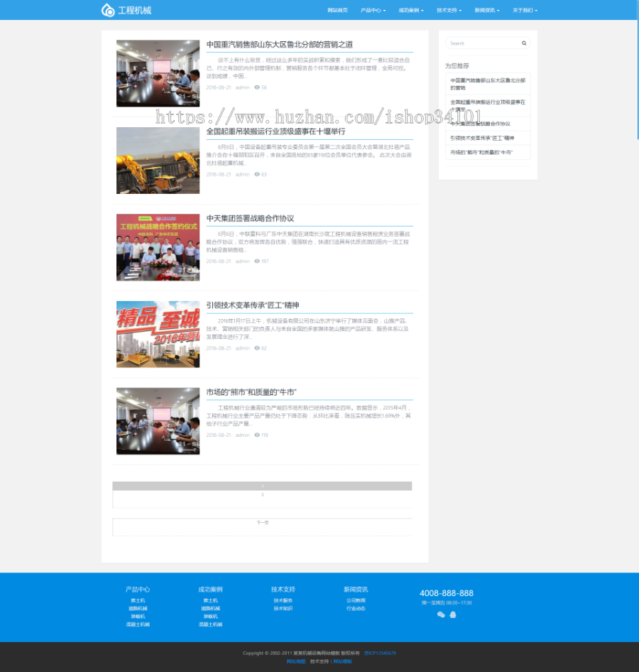Image resolution: width=639 pixels, height=672 pixels.
Task: Click the page vertical scrollbar
Action: [x=638, y=69]
